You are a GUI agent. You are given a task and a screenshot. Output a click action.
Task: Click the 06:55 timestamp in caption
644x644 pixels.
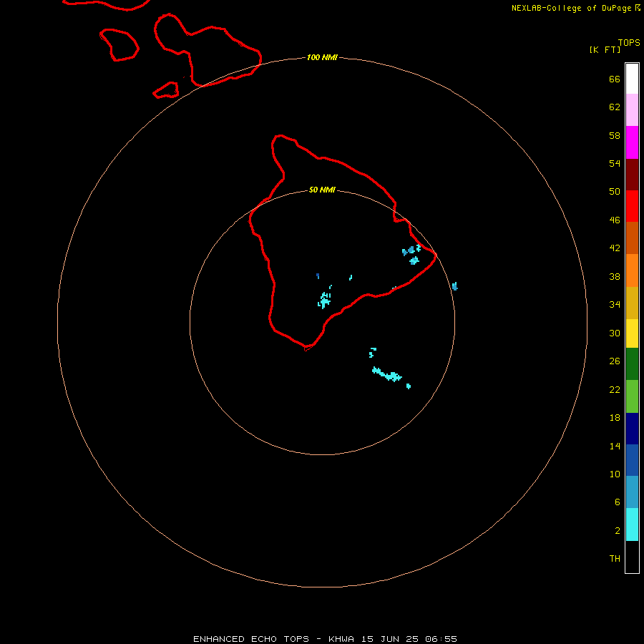tap(441, 639)
